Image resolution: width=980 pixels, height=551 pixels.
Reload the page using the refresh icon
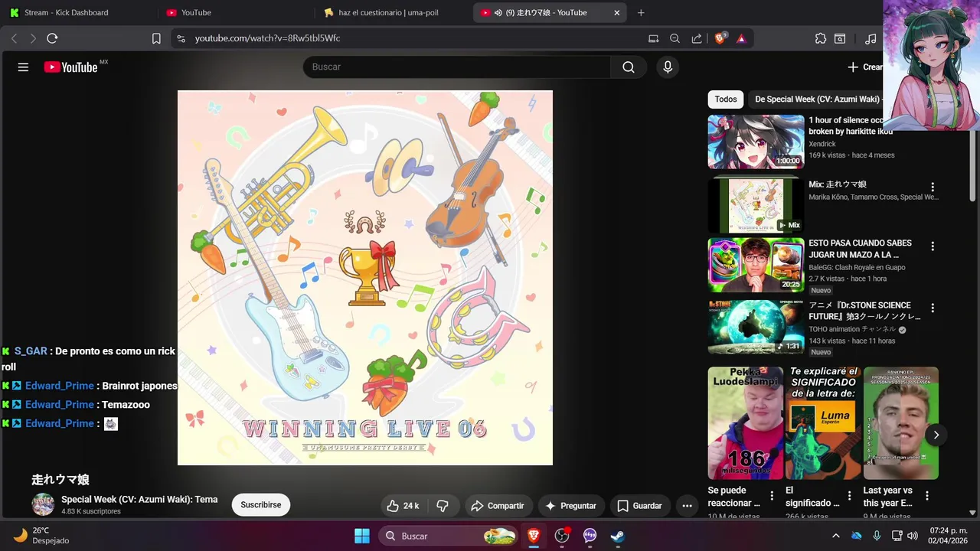52,38
